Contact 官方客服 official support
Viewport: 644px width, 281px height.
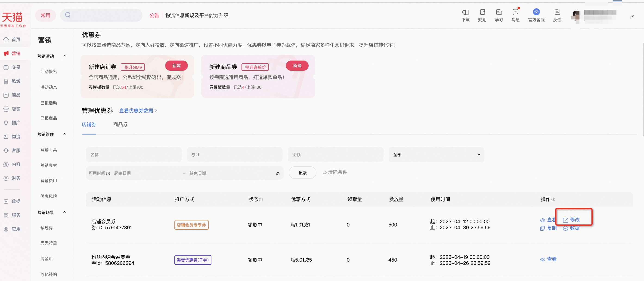536,15
